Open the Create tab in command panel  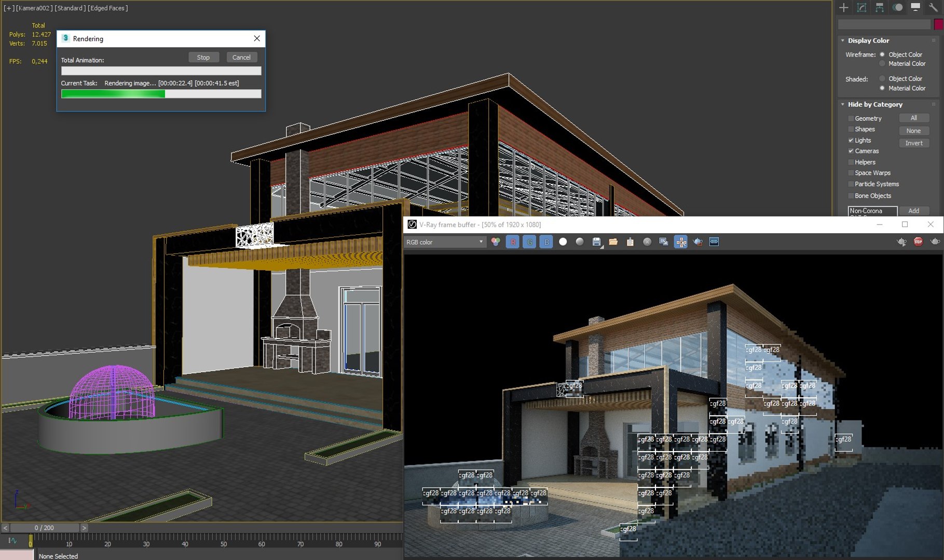click(x=844, y=7)
